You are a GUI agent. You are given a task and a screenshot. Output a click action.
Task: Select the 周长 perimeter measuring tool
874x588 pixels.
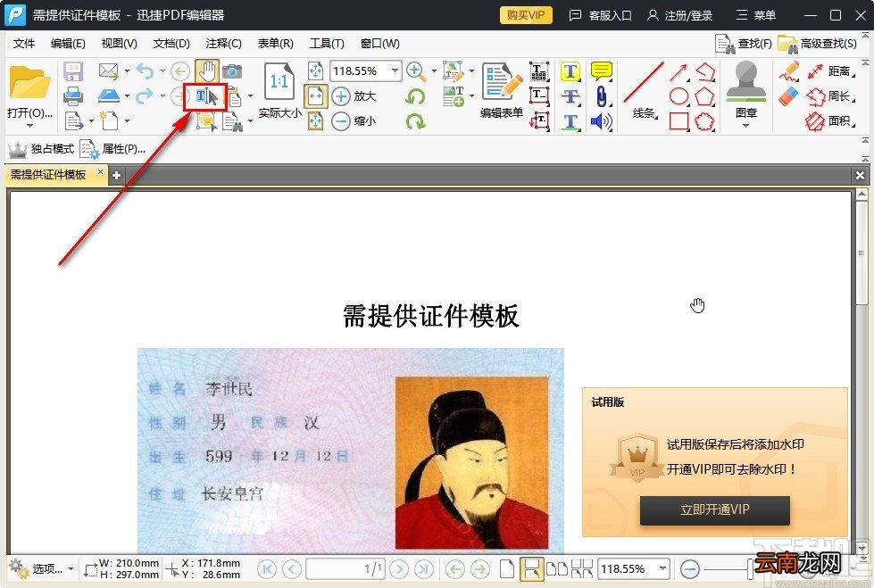[x=830, y=95]
